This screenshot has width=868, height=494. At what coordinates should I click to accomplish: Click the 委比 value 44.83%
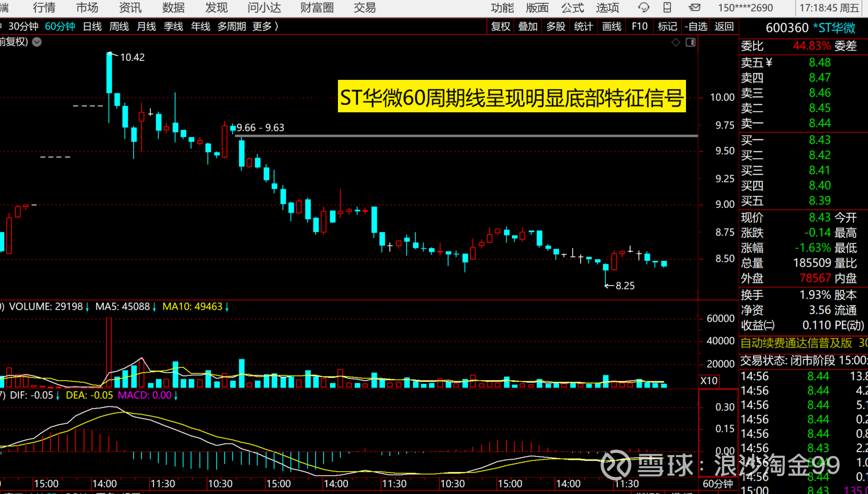[x=812, y=46]
